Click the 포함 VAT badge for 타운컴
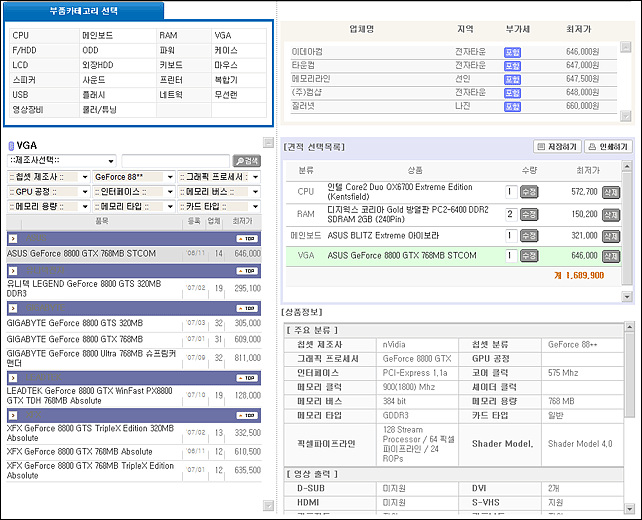 [x=512, y=66]
